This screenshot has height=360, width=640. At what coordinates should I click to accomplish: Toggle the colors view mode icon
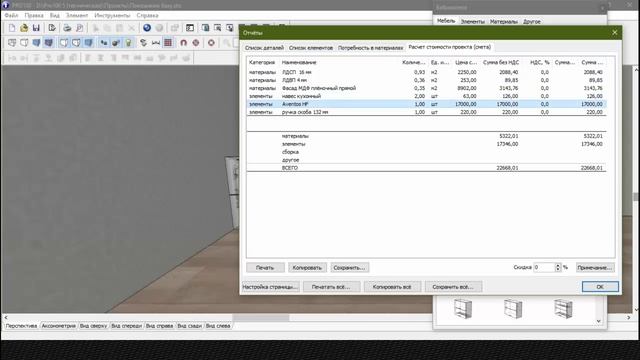click(x=36, y=42)
